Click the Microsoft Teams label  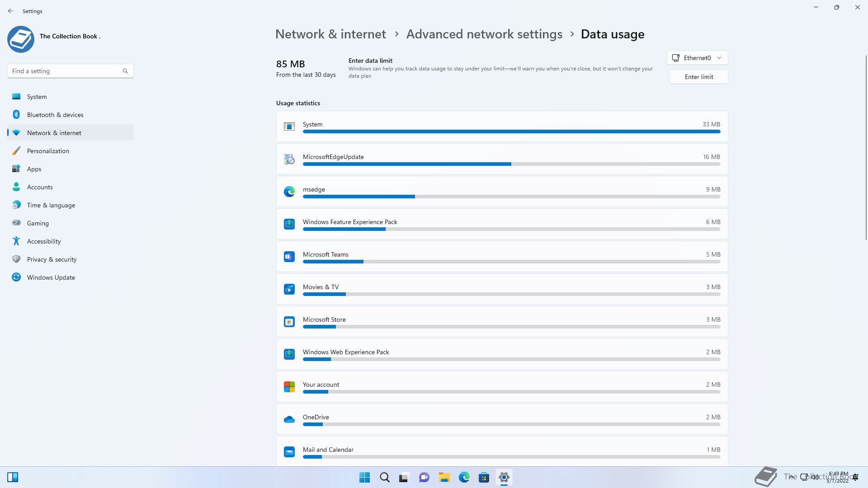(325, 254)
